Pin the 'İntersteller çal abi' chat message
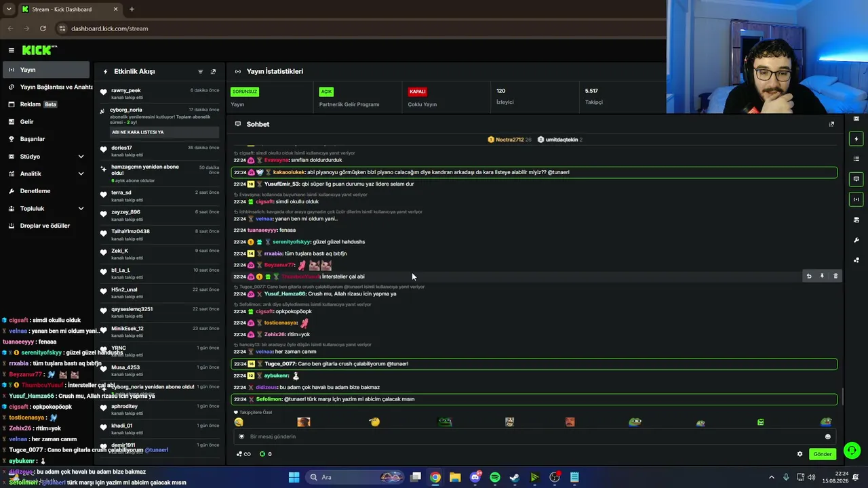Image resolution: width=868 pixels, height=488 pixels. coord(822,276)
